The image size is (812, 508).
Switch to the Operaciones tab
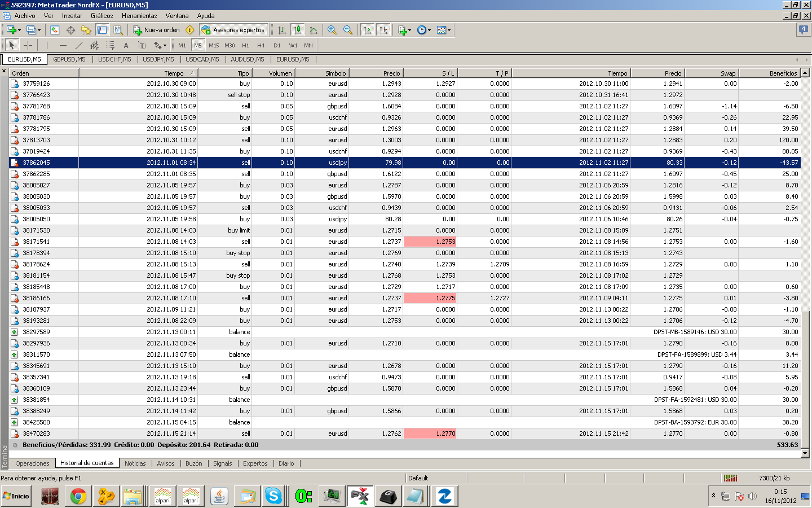(x=32, y=463)
